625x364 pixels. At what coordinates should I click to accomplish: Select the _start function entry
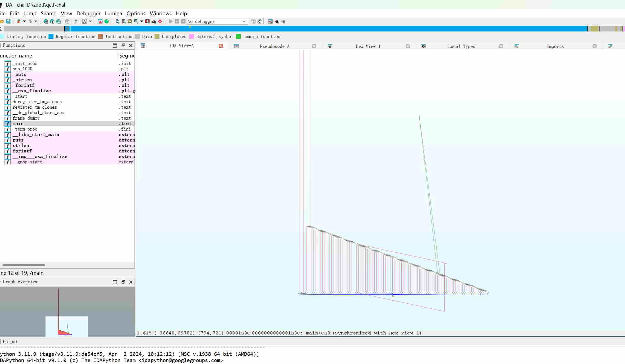pyautogui.click(x=20, y=96)
